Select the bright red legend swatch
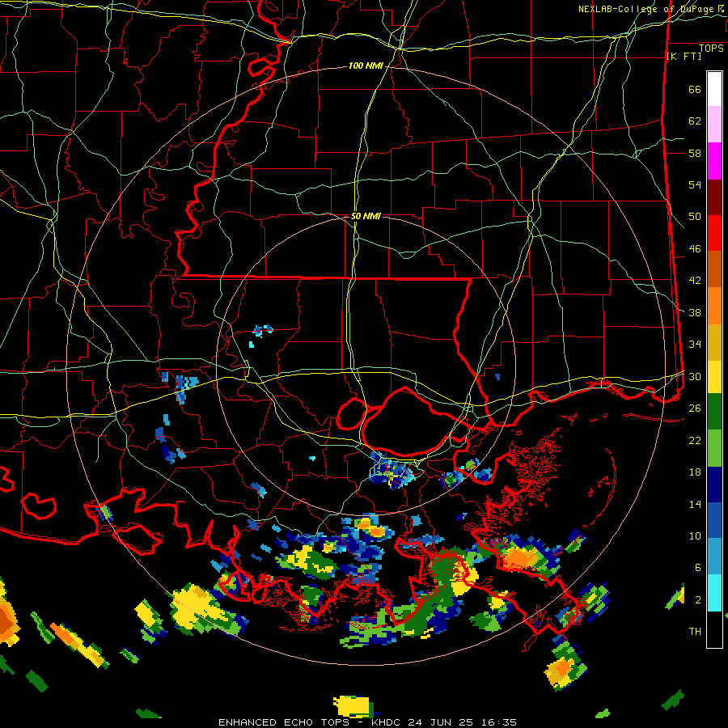Viewport: 728px width, 728px height. point(714,233)
